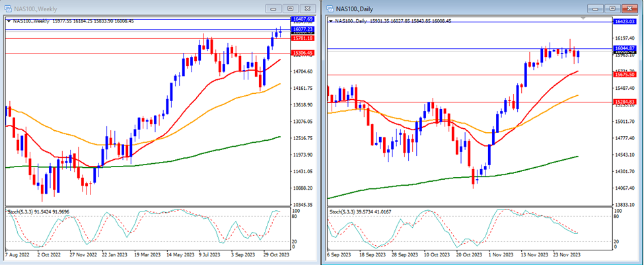Select the 16044.87 blue price label
This screenshot has height=265, width=644.
point(625,48)
